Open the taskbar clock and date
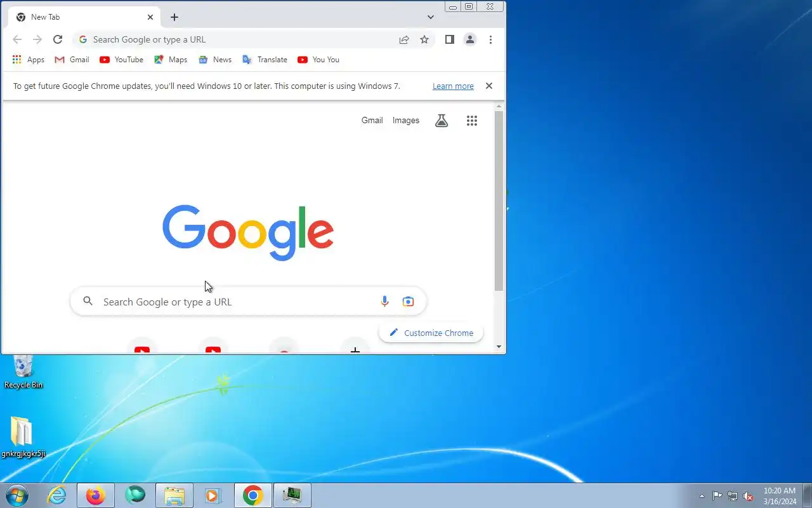The image size is (812, 508). click(780, 496)
